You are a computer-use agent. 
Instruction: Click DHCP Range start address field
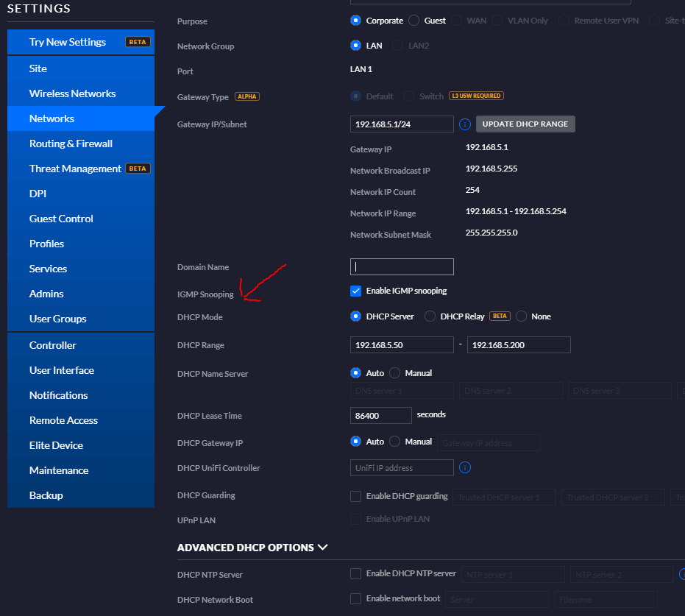pyautogui.click(x=402, y=345)
